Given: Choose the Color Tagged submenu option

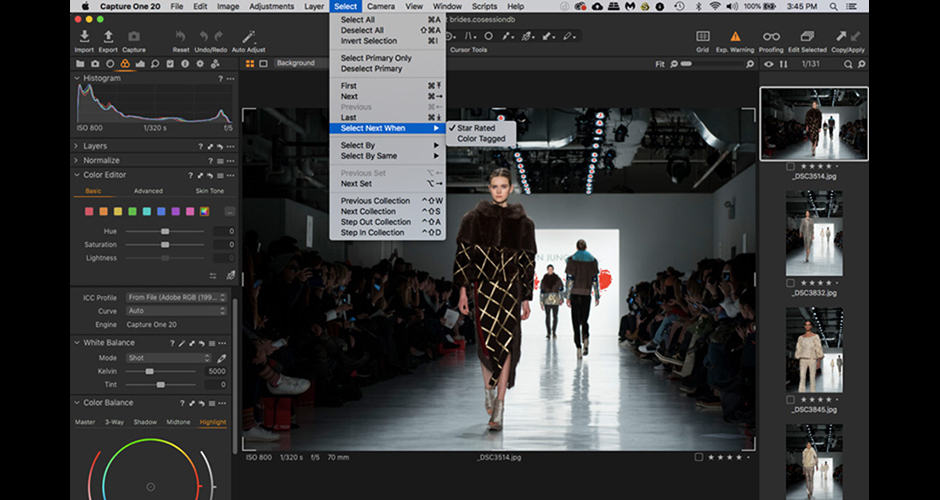Looking at the screenshot, I should pos(481,138).
